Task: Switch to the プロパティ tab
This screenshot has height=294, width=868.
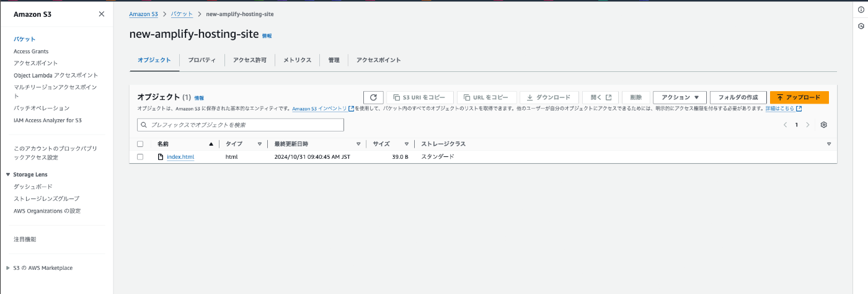Action: point(202,60)
